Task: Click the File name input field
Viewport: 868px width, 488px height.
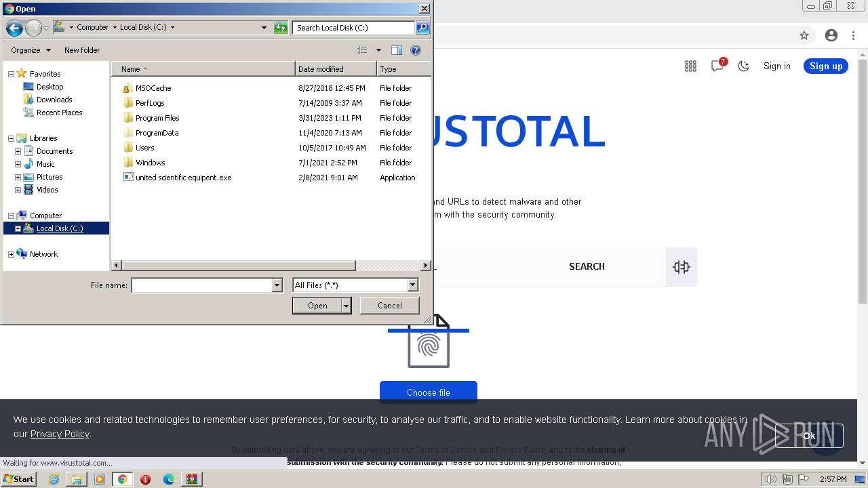Action: click(x=201, y=285)
